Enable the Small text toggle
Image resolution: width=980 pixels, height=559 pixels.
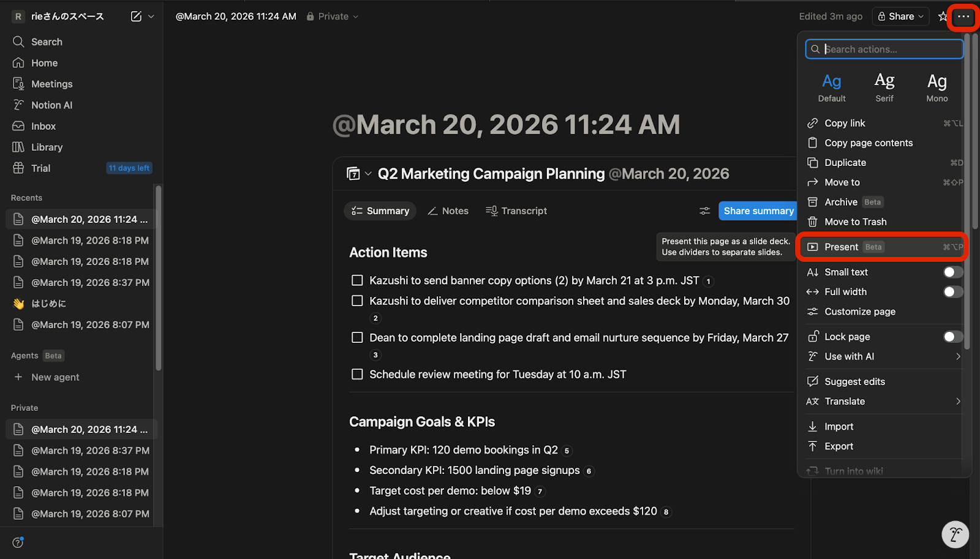click(951, 272)
